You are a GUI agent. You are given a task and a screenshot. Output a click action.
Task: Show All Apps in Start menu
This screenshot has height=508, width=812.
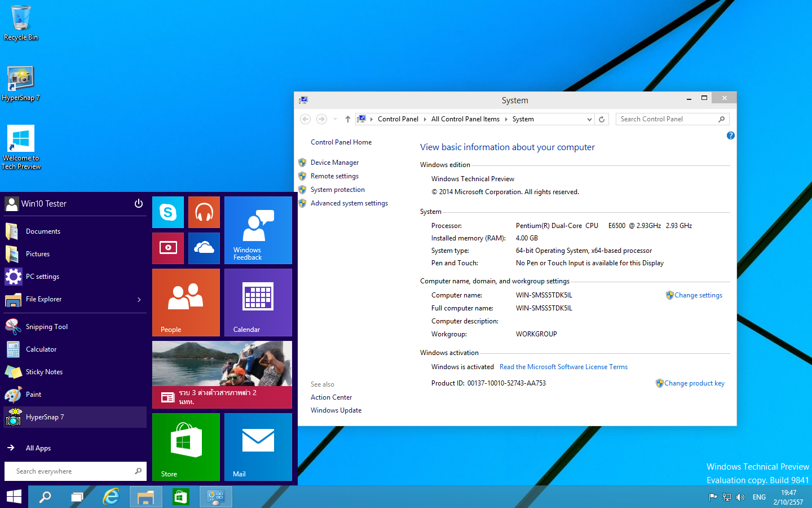(38, 448)
